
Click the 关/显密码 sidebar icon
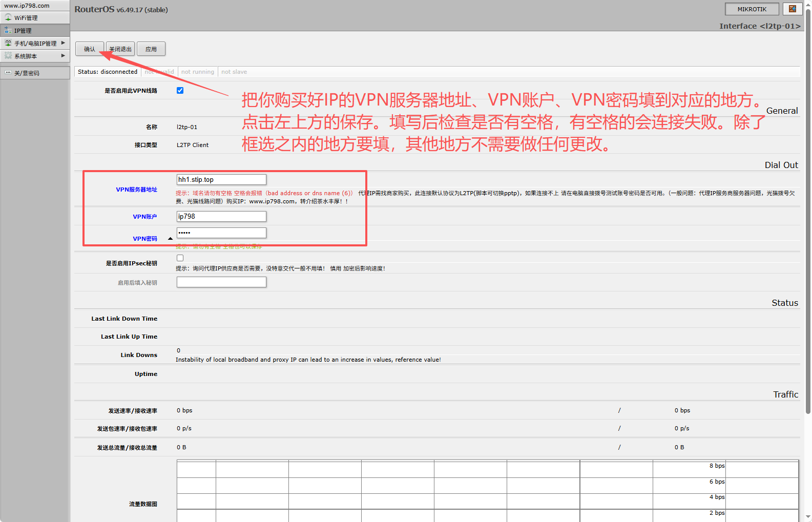pyautogui.click(x=8, y=73)
